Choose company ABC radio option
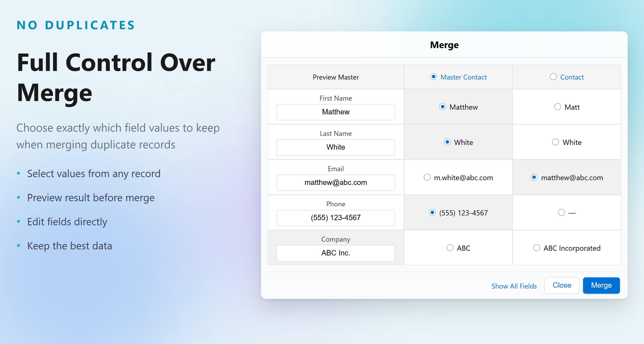This screenshot has width=644, height=344. tap(450, 248)
